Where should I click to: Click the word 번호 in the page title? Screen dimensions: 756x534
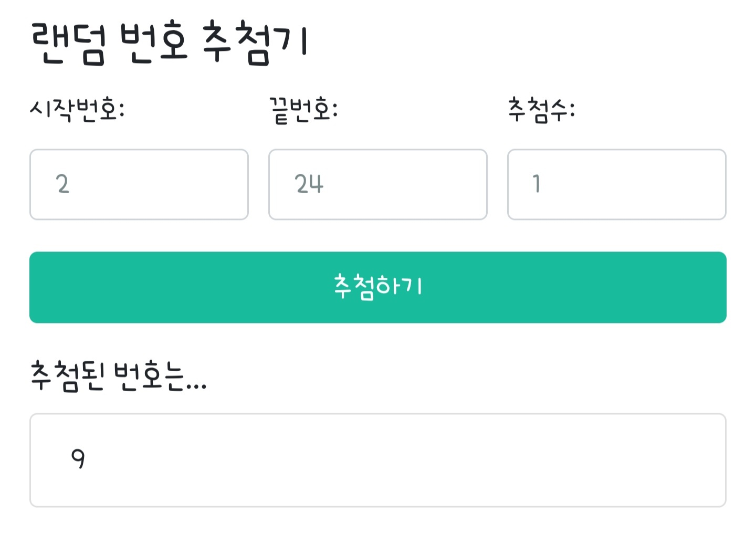tap(153, 44)
